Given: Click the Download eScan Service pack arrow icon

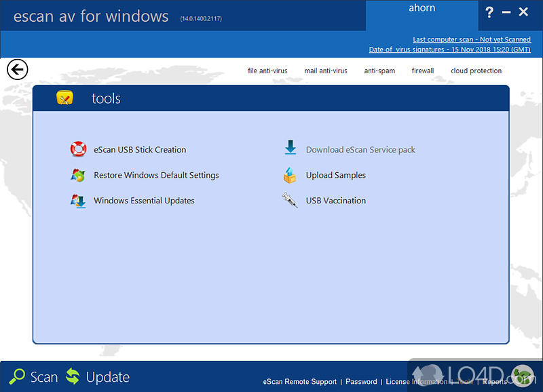Looking at the screenshot, I should pyautogui.click(x=291, y=149).
